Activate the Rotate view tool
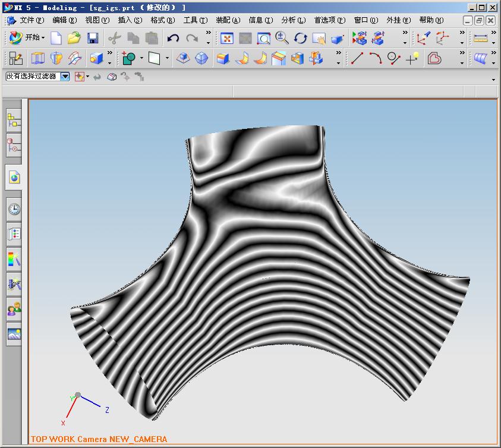This screenshot has width=501, height=448. click(300, 39)
